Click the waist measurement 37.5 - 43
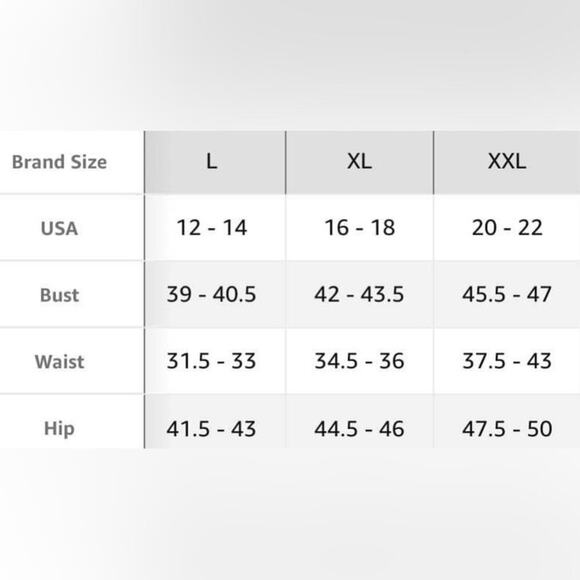 (507, 361)
